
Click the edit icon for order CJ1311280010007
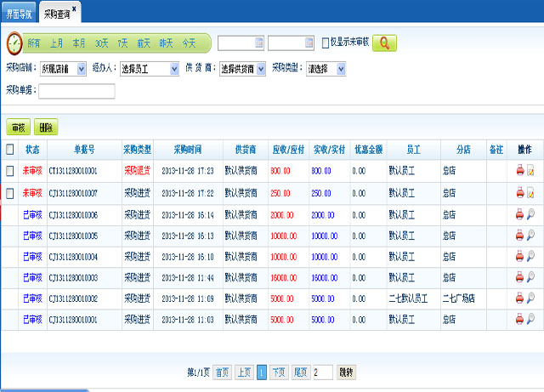[530, 193]
